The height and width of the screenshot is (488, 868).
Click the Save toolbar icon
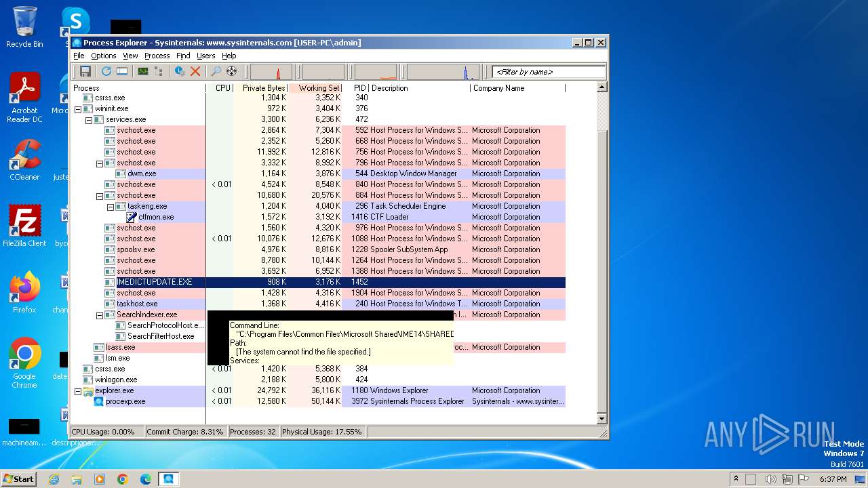click(x=85, y=71)
